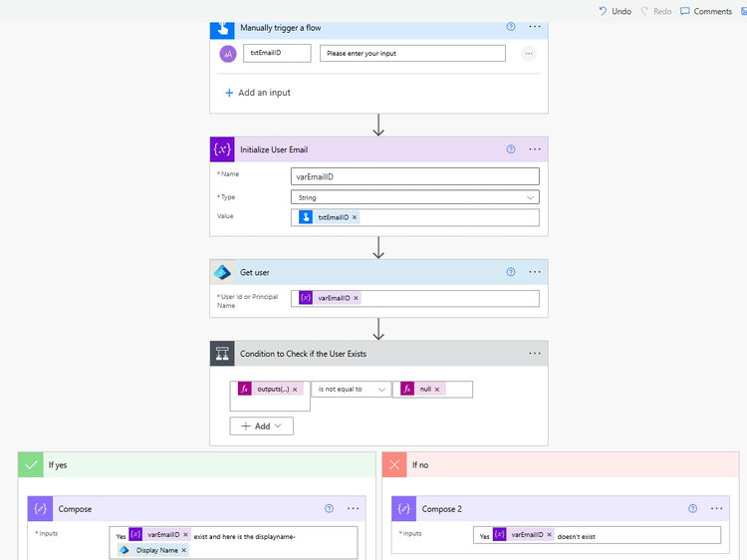
Task: Click the outputs(...) expression token
Action: [273, 389]
